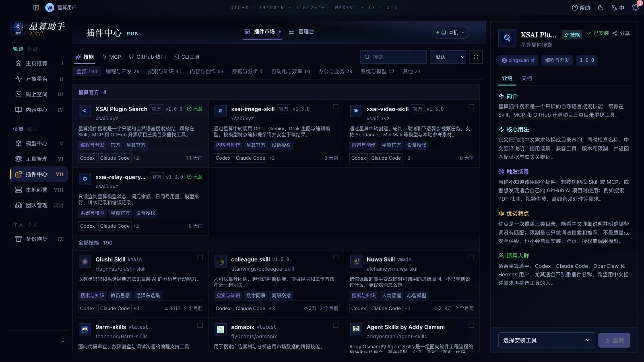Open the 默认 sort dropdown
Viewport: 644px width, 362px height.
448,57
